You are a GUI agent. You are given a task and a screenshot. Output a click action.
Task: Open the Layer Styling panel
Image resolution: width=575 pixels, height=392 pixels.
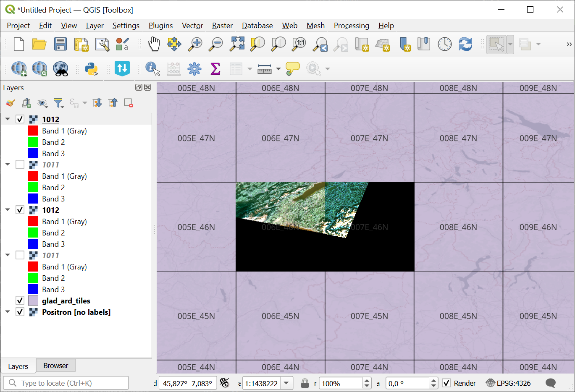coord(11,103)
